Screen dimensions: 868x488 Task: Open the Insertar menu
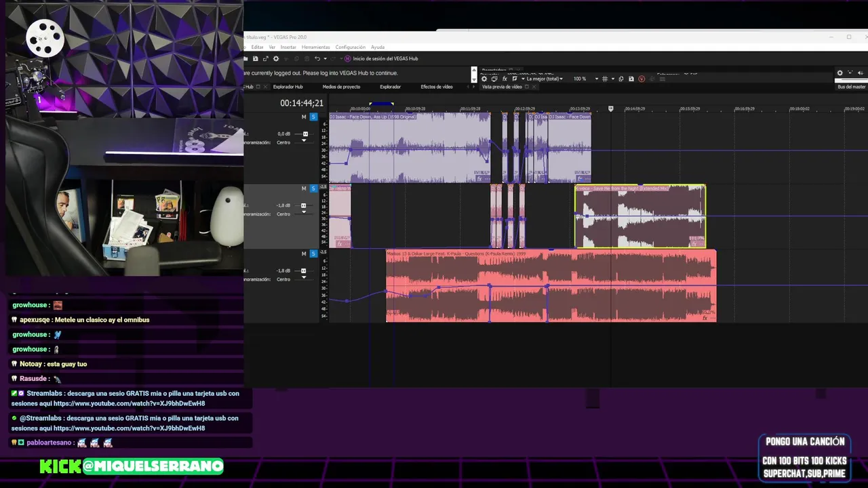point(288,47)
